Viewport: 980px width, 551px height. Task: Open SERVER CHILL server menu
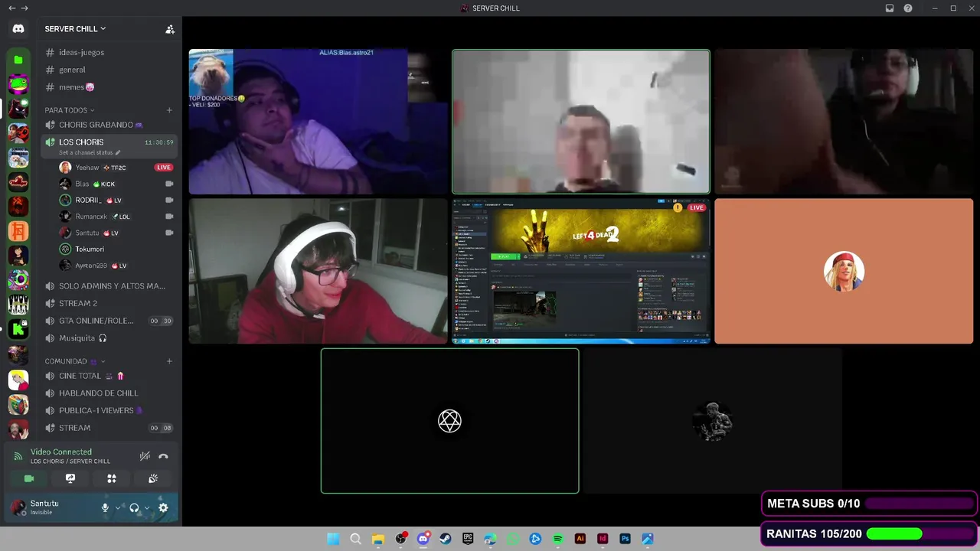pyautogui.click(x=75, y=29)
